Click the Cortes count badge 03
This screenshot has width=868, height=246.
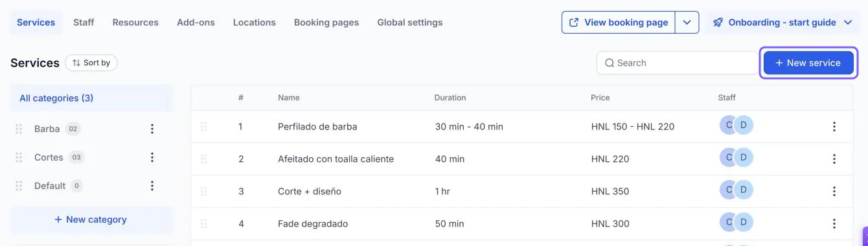pos(76,157)
